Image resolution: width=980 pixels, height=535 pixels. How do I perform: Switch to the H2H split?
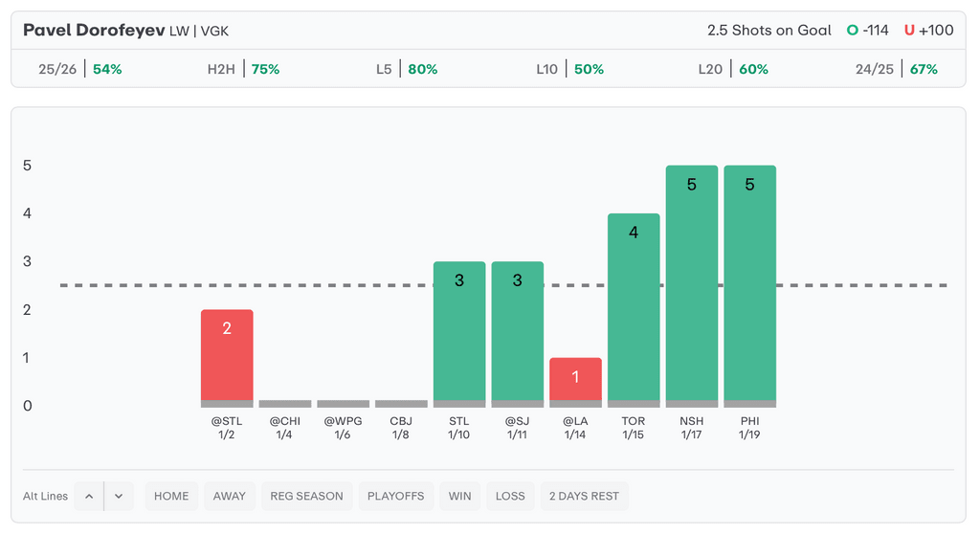243,69
